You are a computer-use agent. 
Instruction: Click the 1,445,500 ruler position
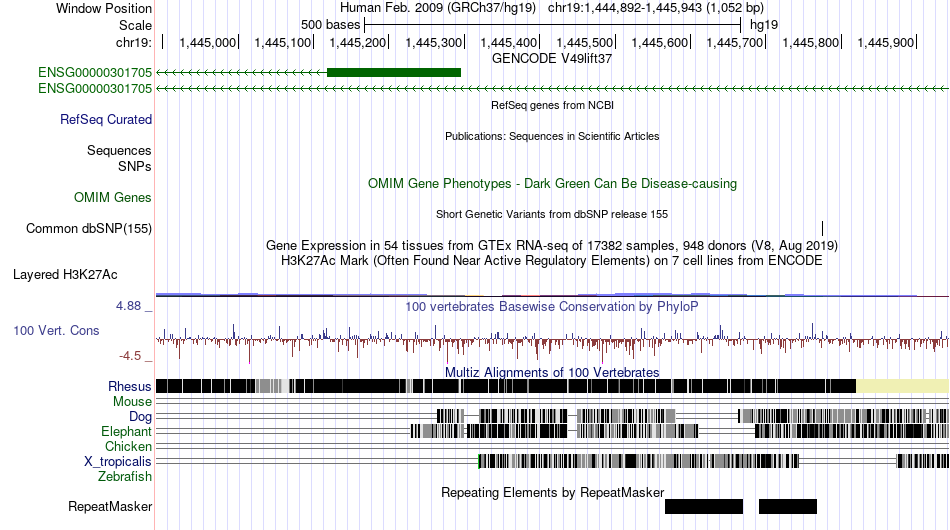585,42
